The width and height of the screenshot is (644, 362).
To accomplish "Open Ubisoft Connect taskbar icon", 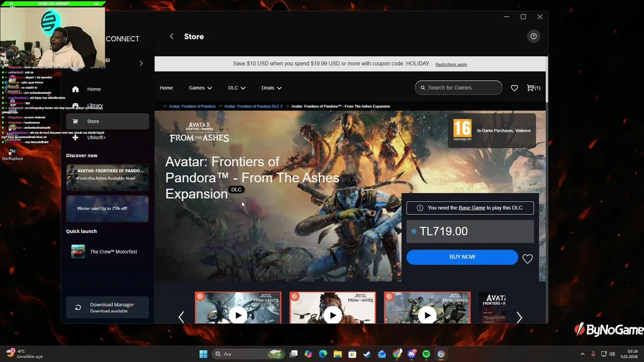I will point(441,354).
